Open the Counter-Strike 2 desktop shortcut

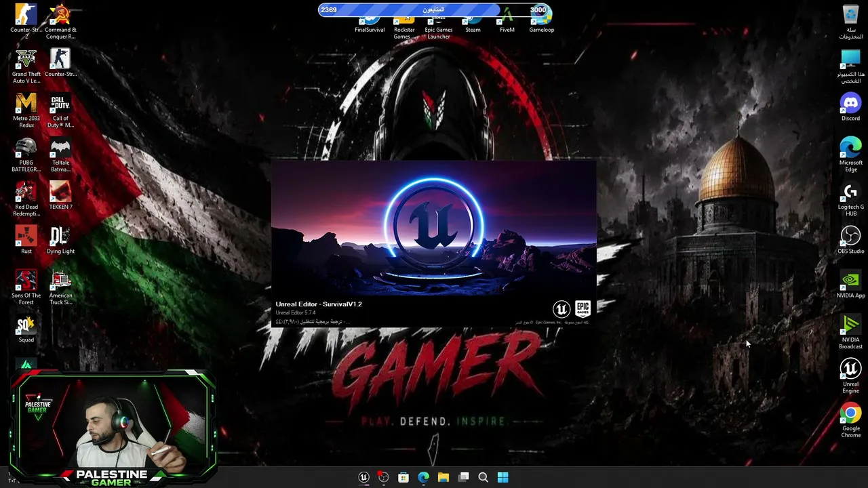pyautogui.click(x=26, y=22)
